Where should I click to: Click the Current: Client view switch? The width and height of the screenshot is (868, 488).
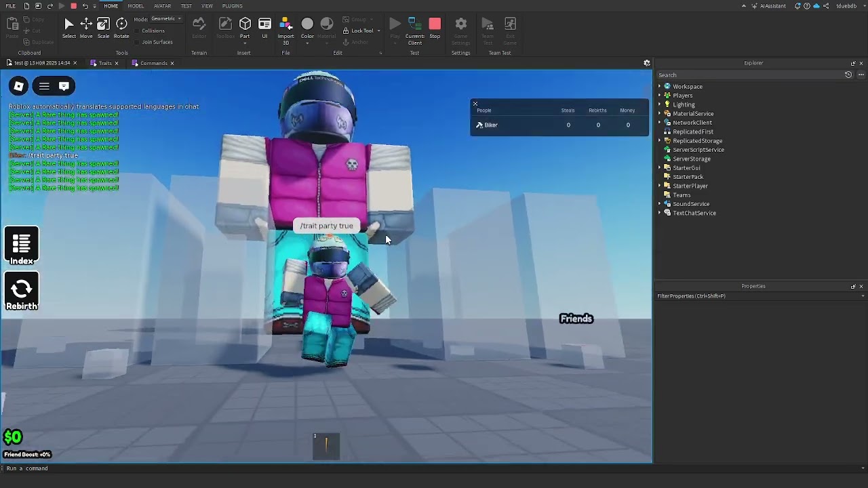point(414,30)
